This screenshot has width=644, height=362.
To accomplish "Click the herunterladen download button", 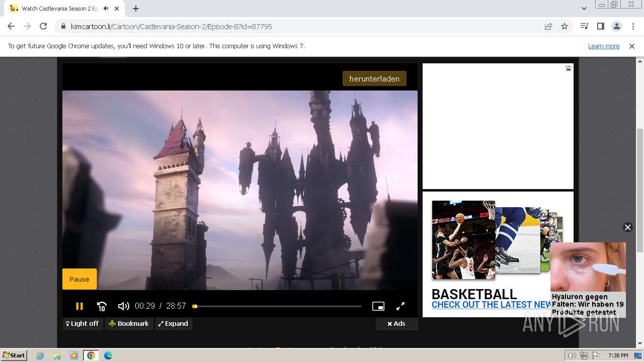I will pos(374,78).
